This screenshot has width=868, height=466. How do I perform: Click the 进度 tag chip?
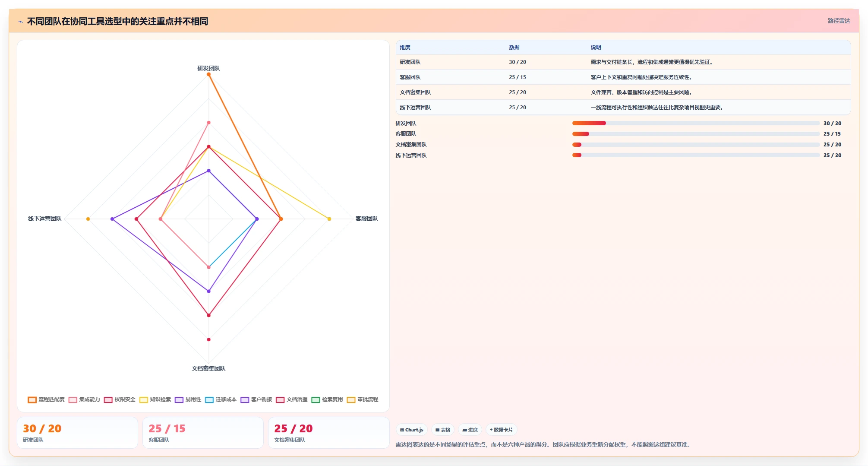(x=470, y=430)
